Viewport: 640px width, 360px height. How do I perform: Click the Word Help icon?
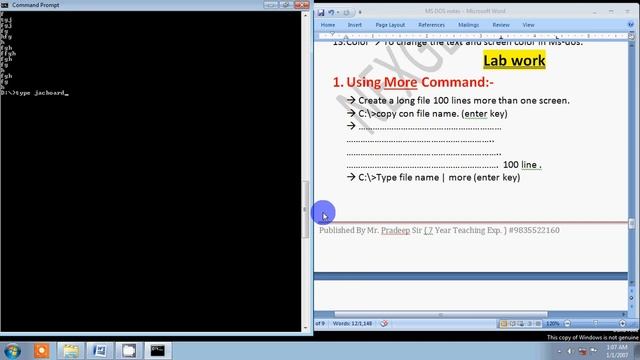(x=631, y=25)
